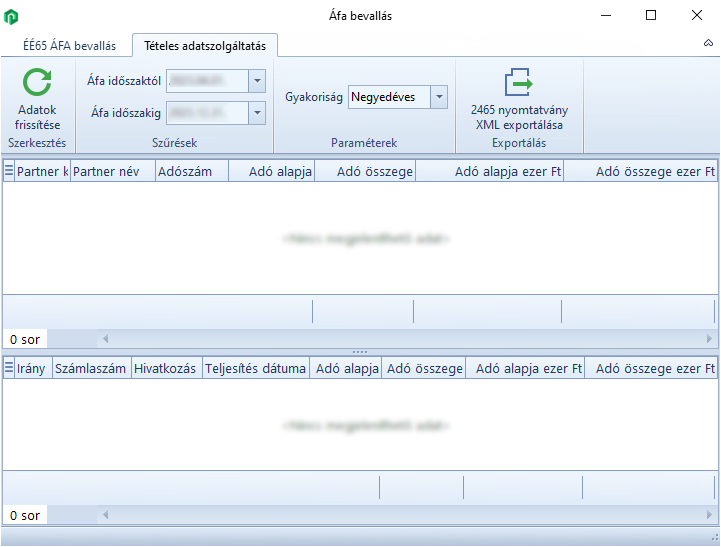
Task: Open the Áfa időszaktól date dropdown
Action: point(257,81)
